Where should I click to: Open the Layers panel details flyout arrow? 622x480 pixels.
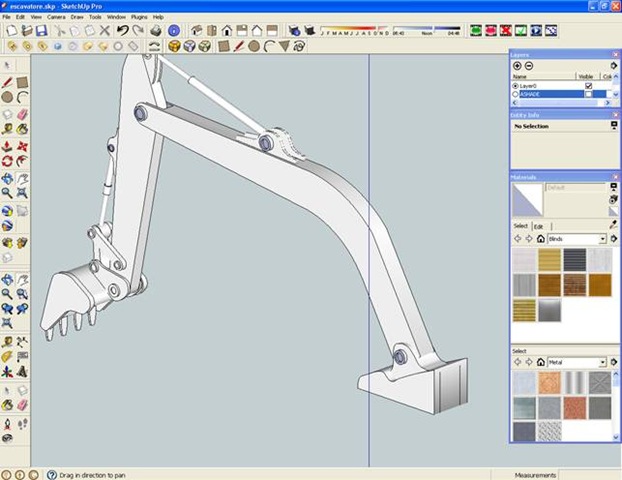[x=613, y=66]
